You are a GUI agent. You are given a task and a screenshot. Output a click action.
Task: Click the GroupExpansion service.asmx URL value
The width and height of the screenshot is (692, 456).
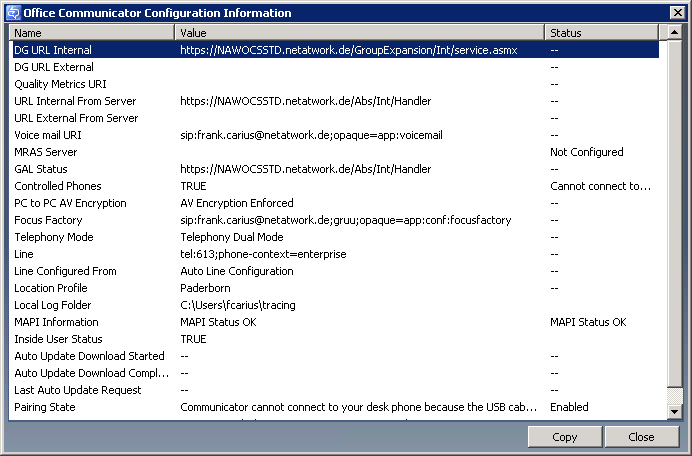(349, 50)
